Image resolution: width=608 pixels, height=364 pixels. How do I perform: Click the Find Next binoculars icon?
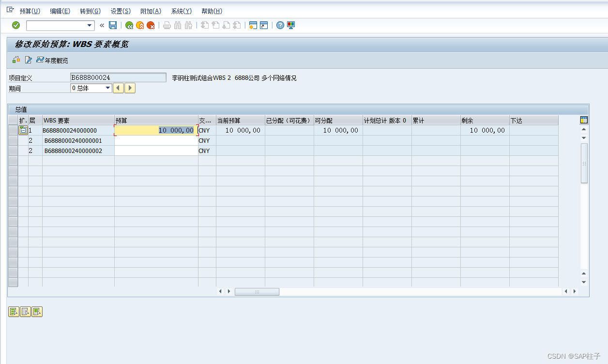pyautogui.click(x=188, y=25)
